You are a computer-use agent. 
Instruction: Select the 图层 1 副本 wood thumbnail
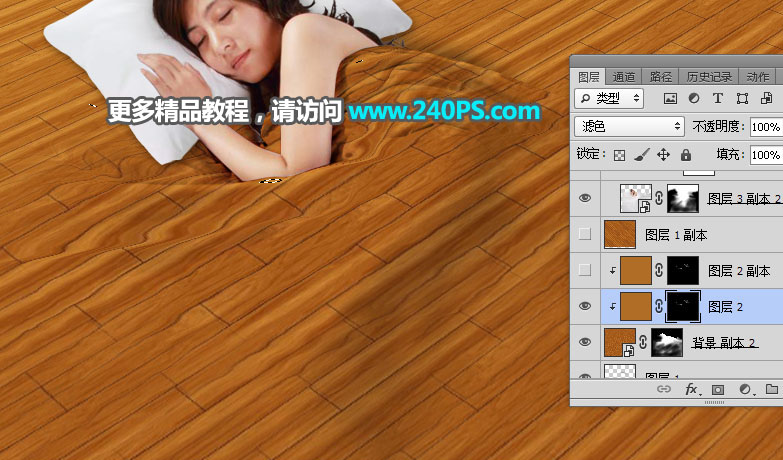click(620, 234)
